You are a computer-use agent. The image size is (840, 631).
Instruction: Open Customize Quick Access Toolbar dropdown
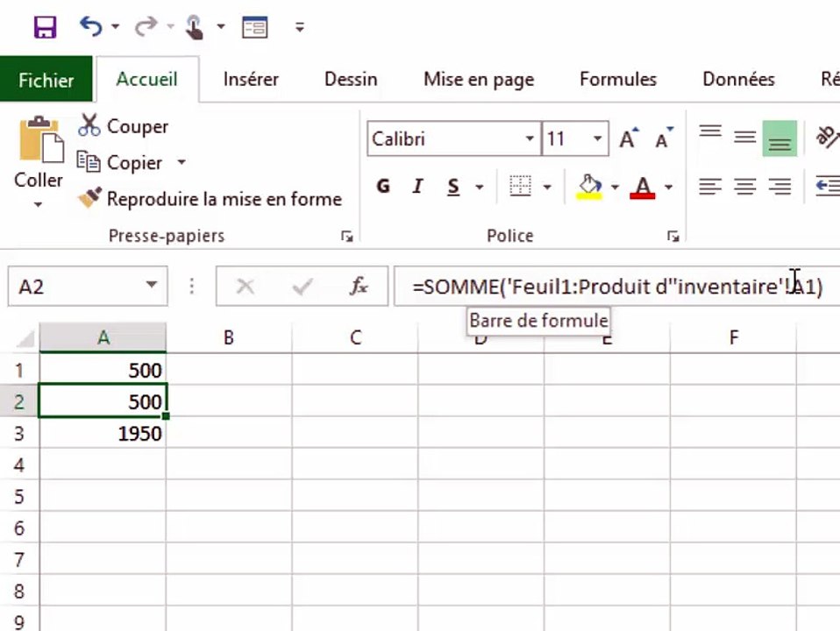[x=300, y=27]
